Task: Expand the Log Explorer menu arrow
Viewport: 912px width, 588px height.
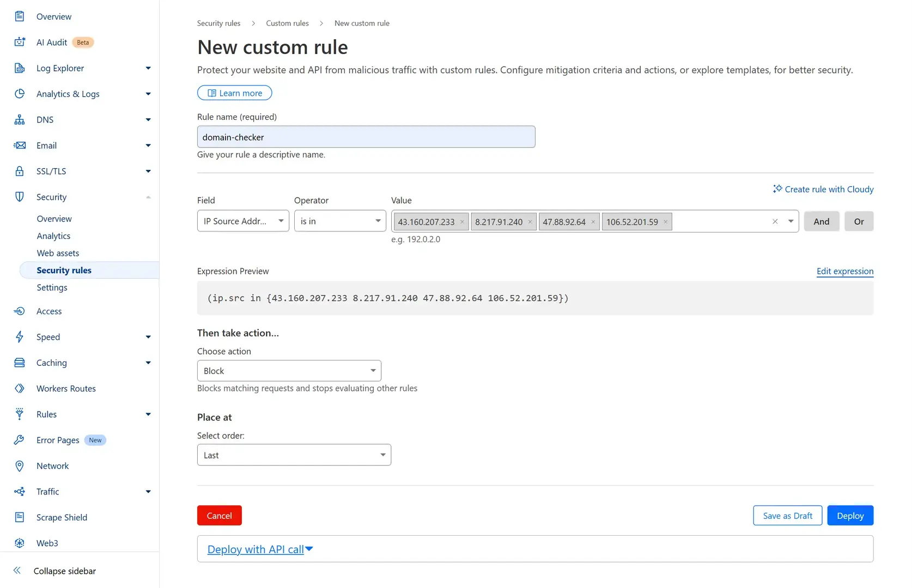Action: point(148,68)
